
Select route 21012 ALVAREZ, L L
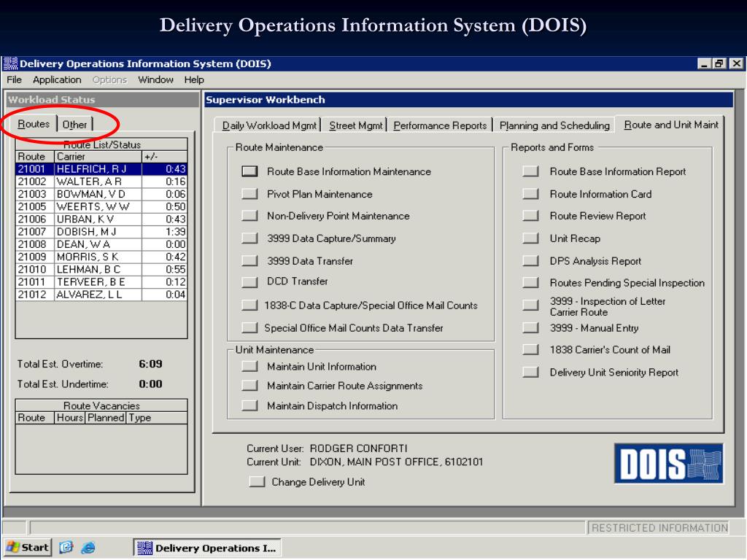click(x=101, y=295)
